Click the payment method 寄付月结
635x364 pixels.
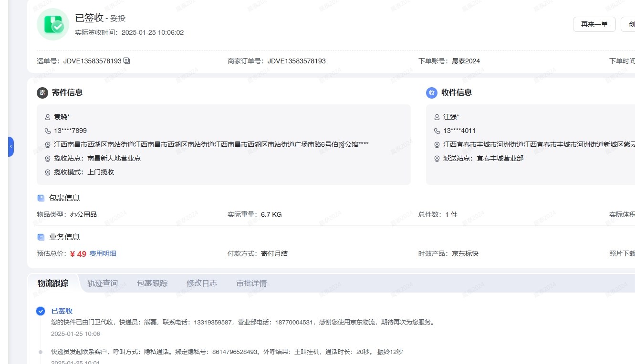274,253
